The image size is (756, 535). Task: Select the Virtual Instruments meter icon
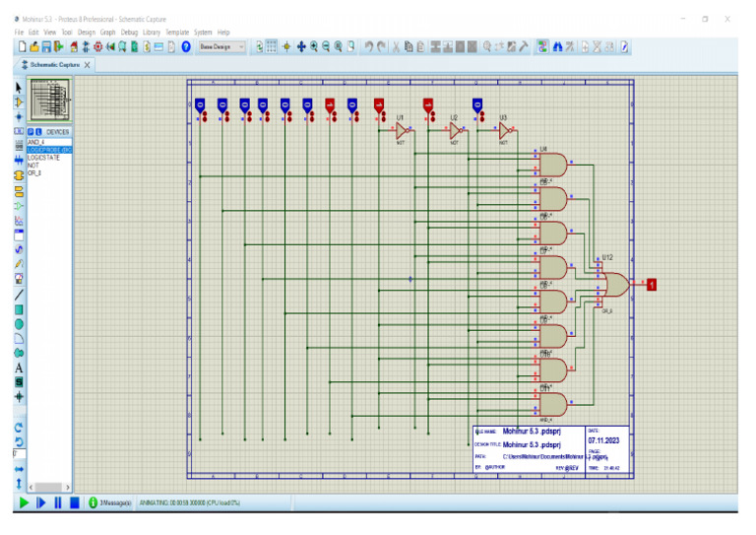click(x=19, y=279)
